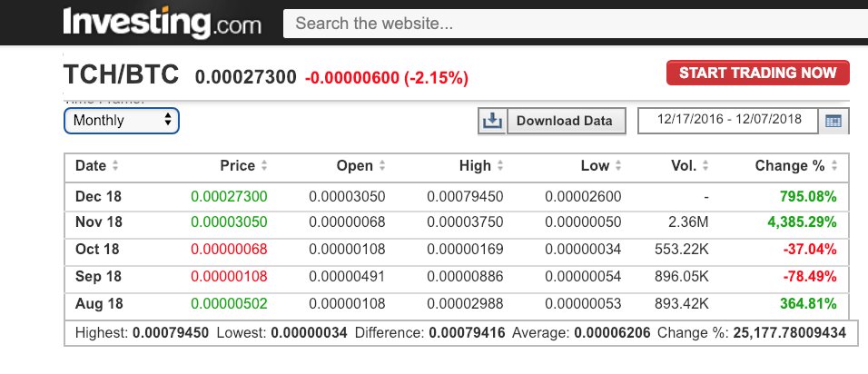The image size is (868, 374).
Task: Select the Oct 18 date cell
Action: (x=97, y=250)
